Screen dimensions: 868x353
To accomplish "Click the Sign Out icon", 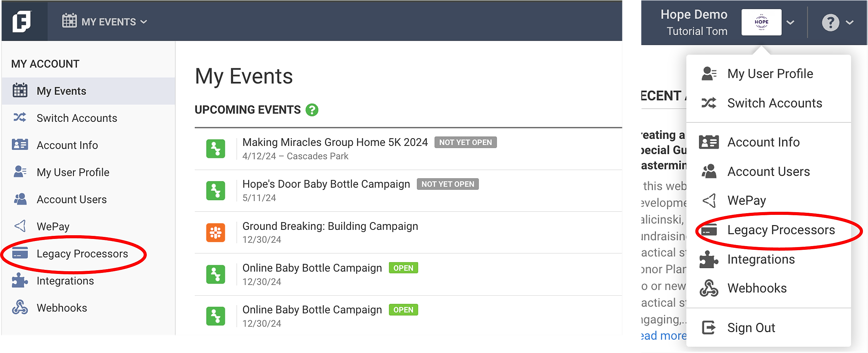I will tap(709, 328).
